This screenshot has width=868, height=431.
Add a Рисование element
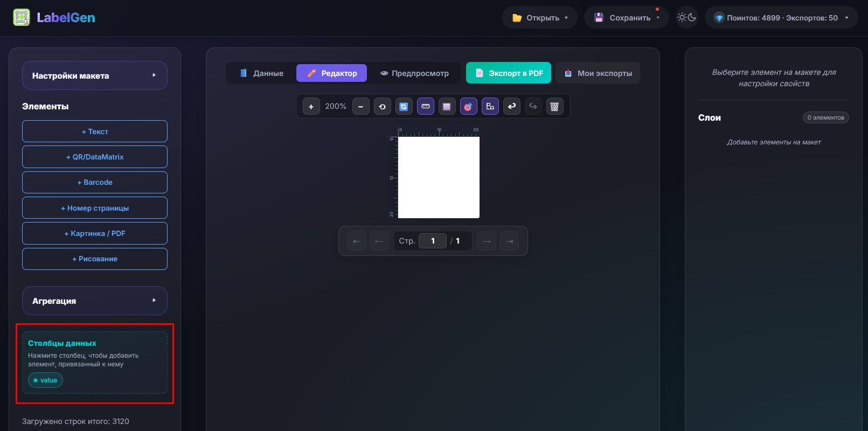[x=95, y=259]
